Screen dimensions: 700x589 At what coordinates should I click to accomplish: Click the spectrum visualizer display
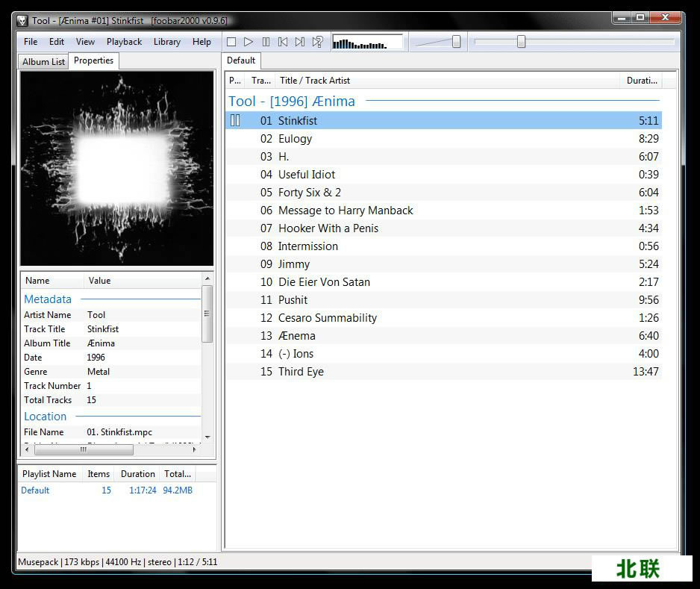point(366,42)
